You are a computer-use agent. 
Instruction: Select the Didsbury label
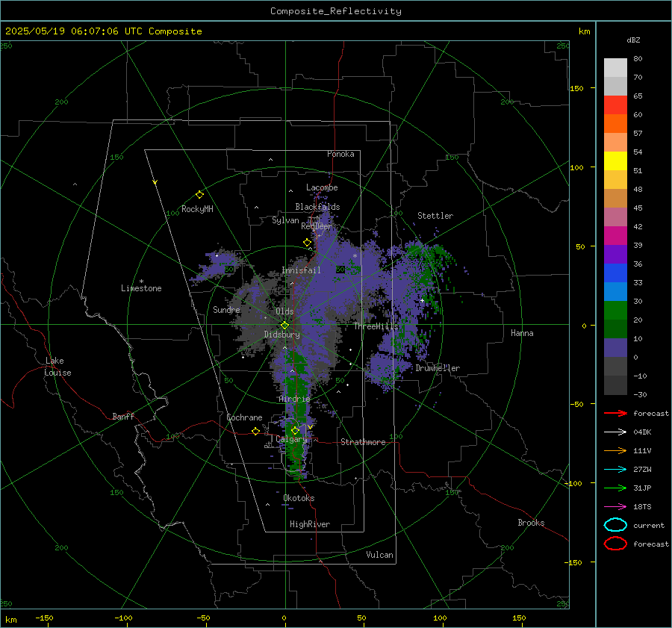281,335
